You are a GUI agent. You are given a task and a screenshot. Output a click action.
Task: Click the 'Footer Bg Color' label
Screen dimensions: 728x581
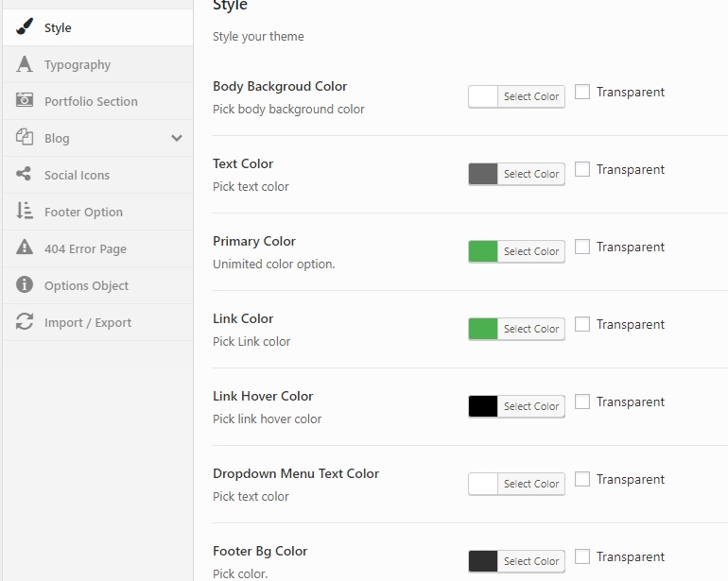tap(260, 552)
